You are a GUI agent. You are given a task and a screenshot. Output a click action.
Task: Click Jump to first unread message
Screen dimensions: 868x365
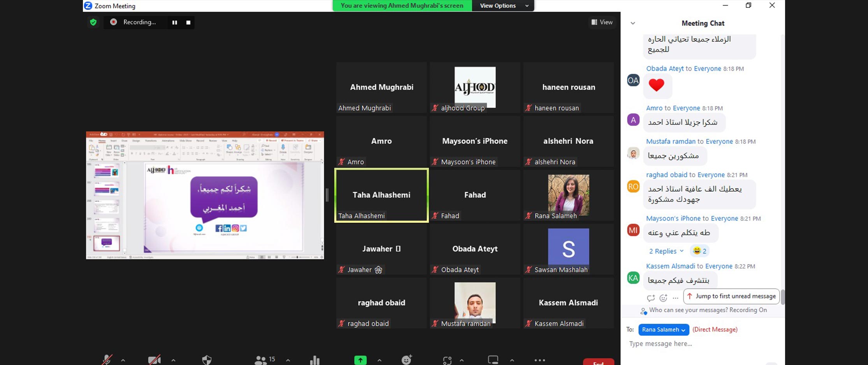732,296
